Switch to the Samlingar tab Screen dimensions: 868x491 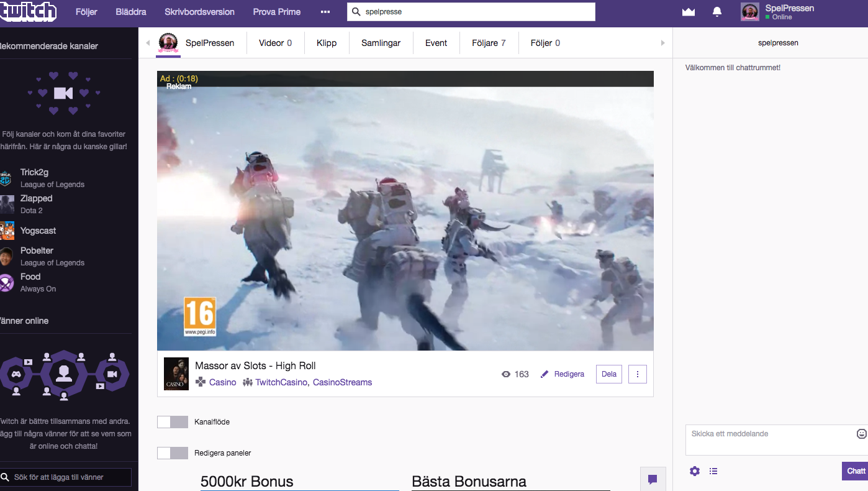[381, 43]
